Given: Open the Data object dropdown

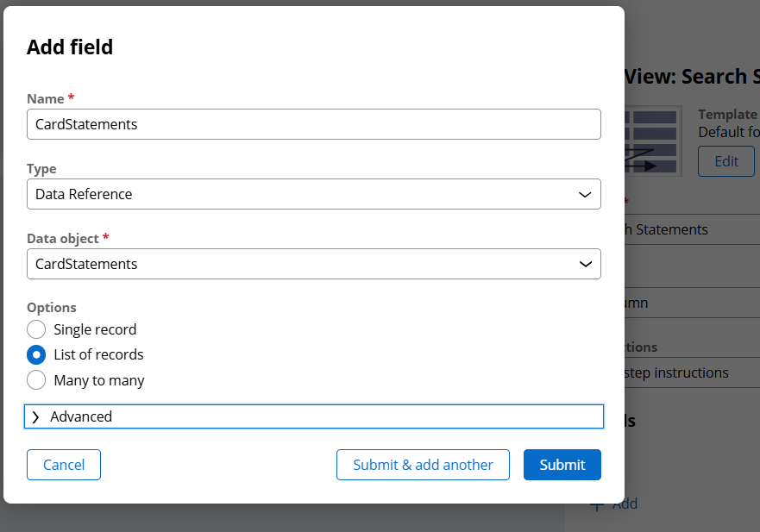Looking at the screenshot, I should click(314, 264).
